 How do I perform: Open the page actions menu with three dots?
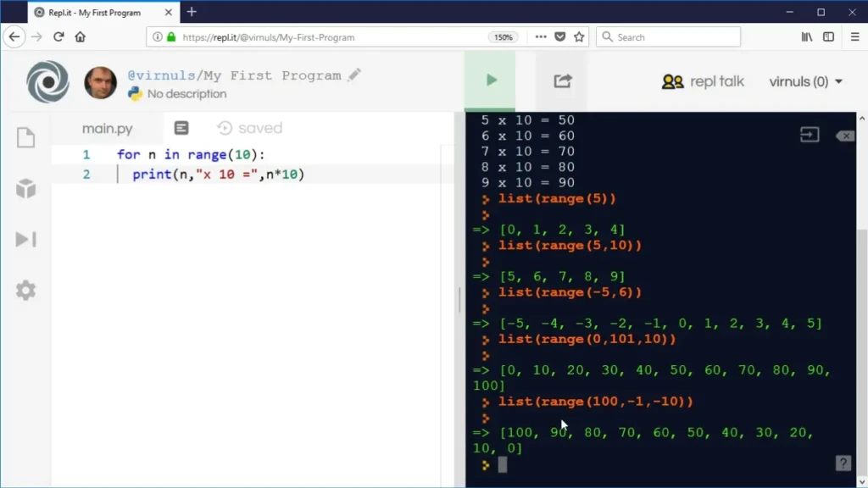540,36
